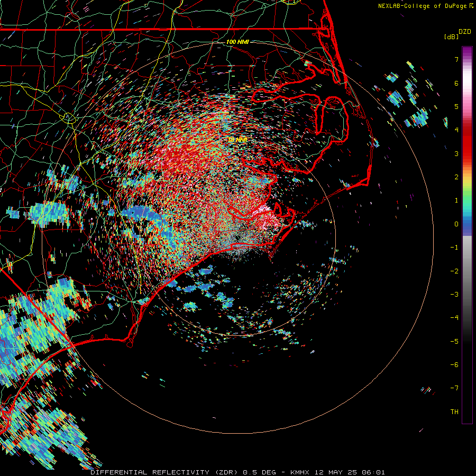
Task: Click the ZDR color bar legend
Action: pyautogui.click(x=467, y=235)
